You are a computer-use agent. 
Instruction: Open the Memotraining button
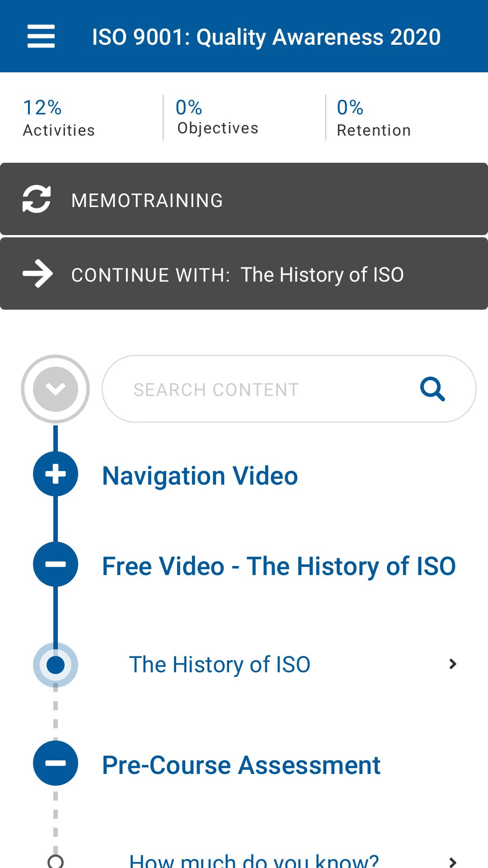pos(244,199)
